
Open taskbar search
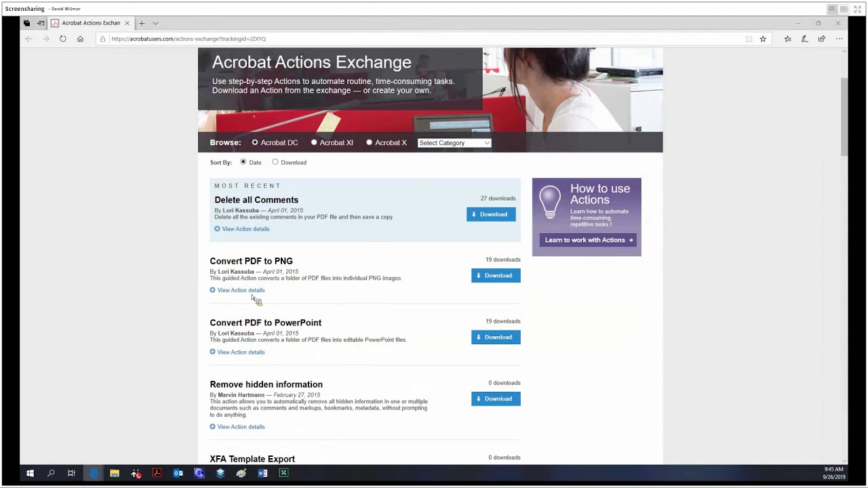pyautogui.click(x=51, y=473)
